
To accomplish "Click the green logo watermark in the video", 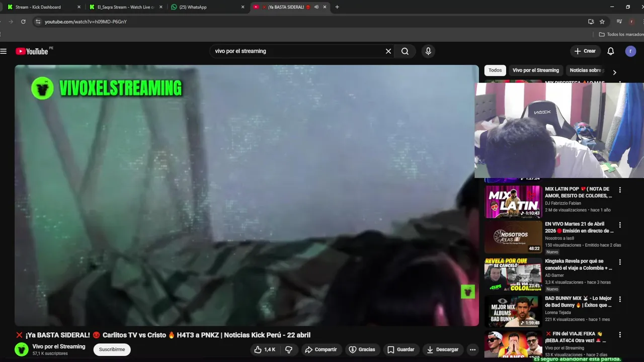I will pyautogui.click(x=468, y=292).
